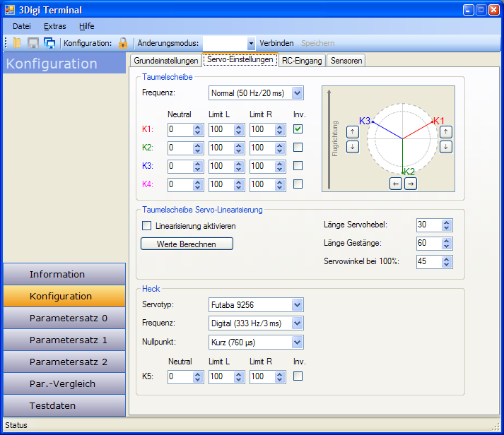
Task: Toggle the K3 Inv. checkbox
Action: [298, 166]
